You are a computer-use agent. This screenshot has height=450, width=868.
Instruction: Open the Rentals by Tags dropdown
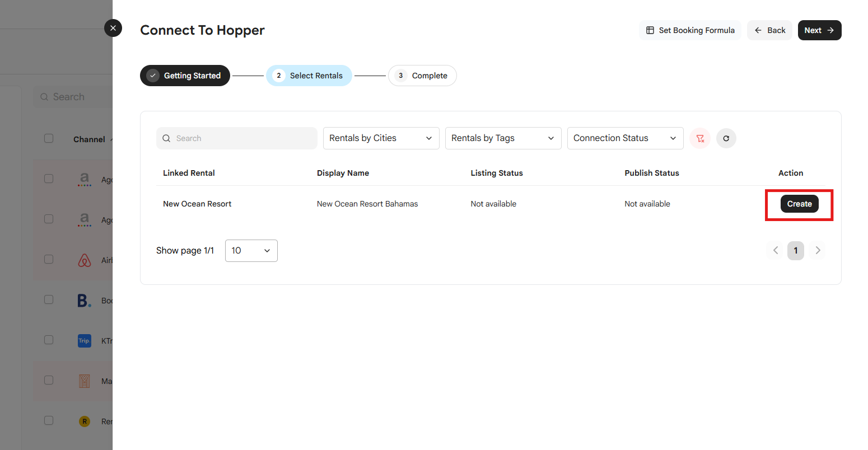[503, 138]
